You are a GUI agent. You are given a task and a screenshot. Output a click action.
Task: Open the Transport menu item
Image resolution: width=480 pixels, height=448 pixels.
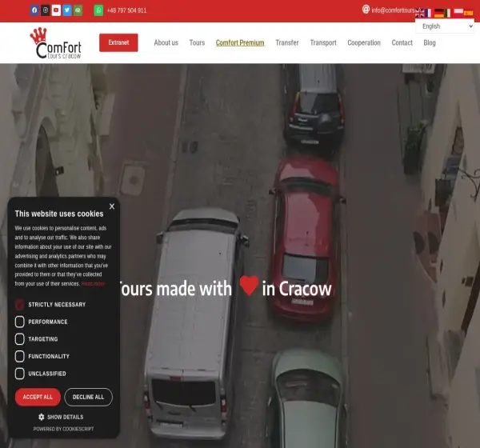point(323,43)
